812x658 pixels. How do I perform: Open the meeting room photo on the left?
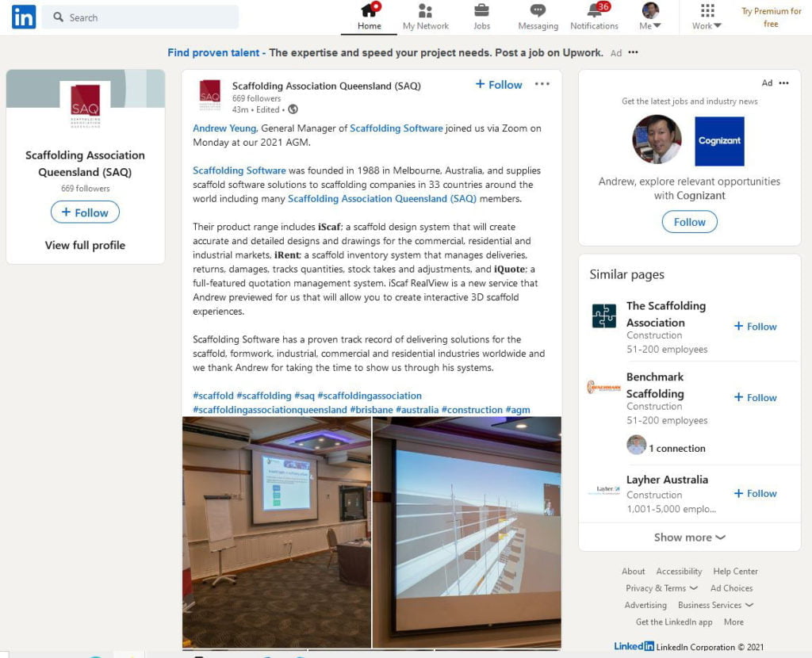click(x=277, y=532)
